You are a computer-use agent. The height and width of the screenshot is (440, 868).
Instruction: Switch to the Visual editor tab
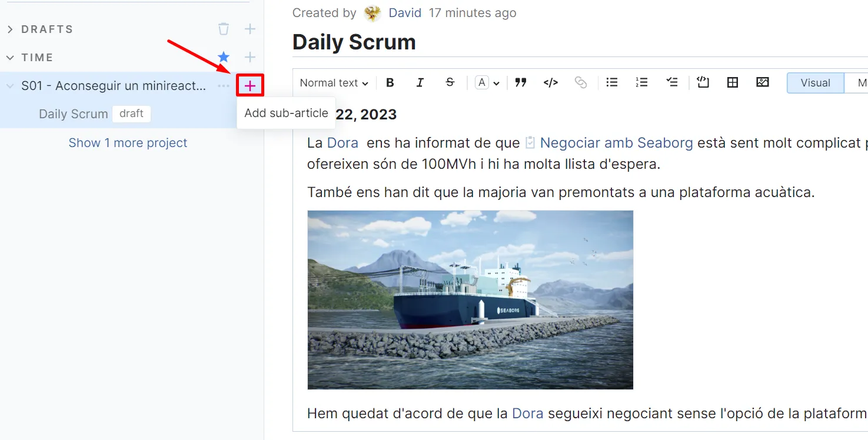point(815,83)
